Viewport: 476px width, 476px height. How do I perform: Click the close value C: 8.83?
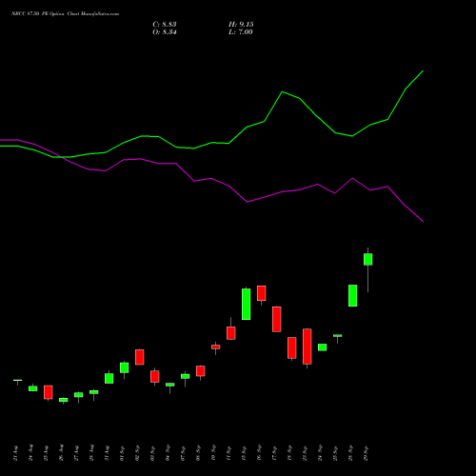coord(165,25)
